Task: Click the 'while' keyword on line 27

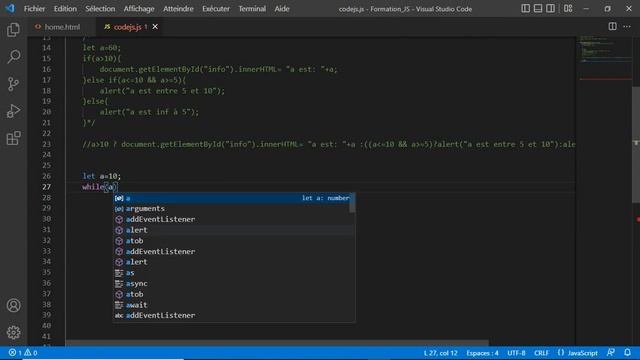Action: pyautogui.click(x=93, y=187)
